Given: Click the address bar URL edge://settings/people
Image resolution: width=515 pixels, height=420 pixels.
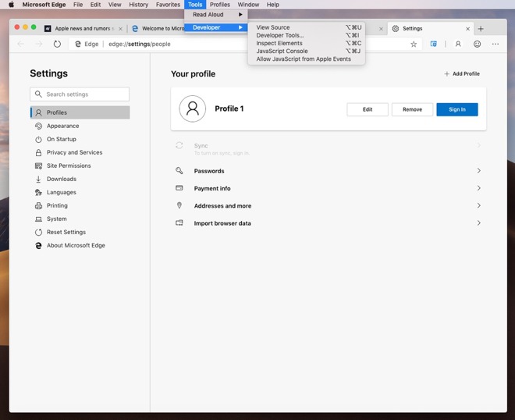Looking at the screenshot, I should pos(139,44).
